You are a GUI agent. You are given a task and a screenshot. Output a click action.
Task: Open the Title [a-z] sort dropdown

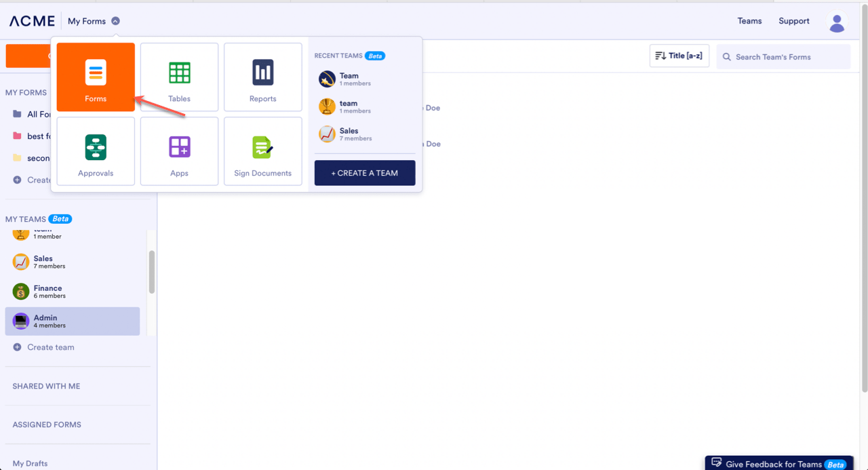[679, 56]
